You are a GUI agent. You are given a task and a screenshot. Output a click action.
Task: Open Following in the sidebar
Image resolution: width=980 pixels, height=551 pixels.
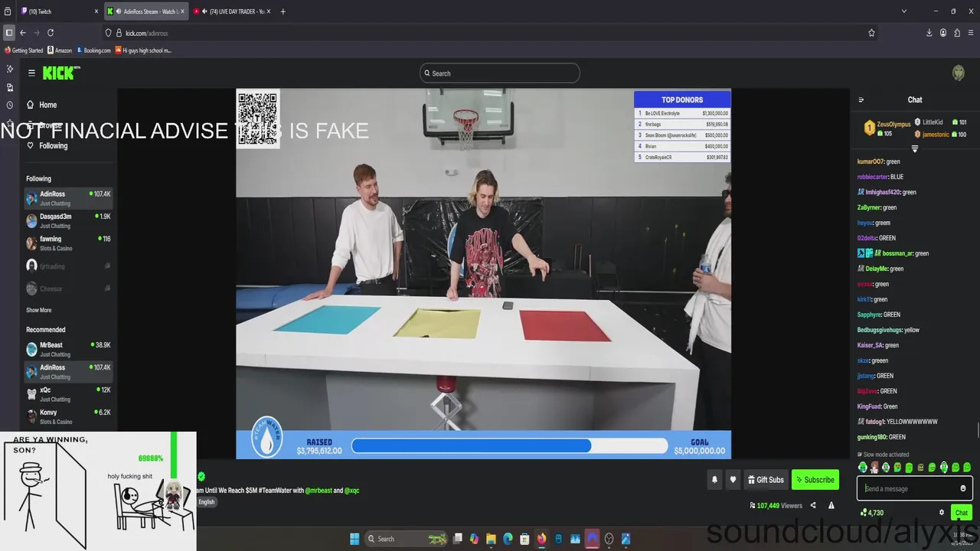coord(47,145)
